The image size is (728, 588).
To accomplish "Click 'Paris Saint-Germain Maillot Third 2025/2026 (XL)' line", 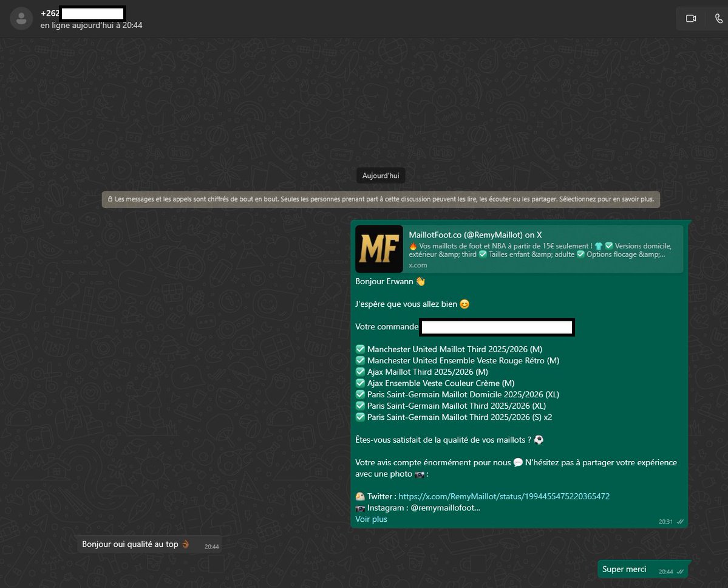I will coord(451,406).
